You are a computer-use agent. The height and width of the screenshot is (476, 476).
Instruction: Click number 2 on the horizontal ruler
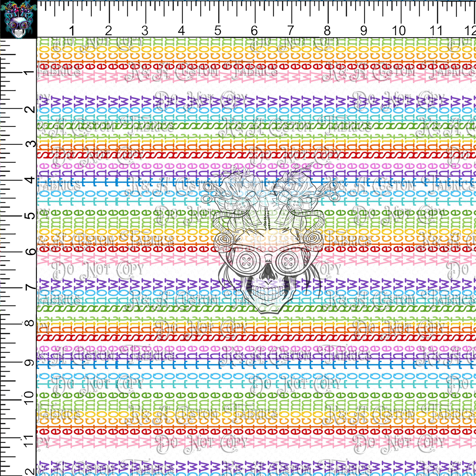(108, 31)
